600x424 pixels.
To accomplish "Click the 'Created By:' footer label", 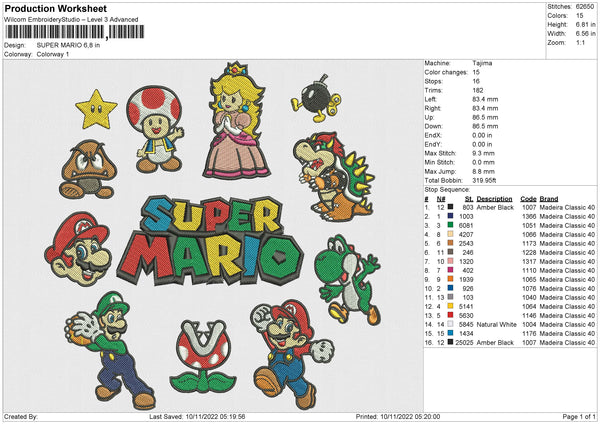I will (x=21, y=417).
